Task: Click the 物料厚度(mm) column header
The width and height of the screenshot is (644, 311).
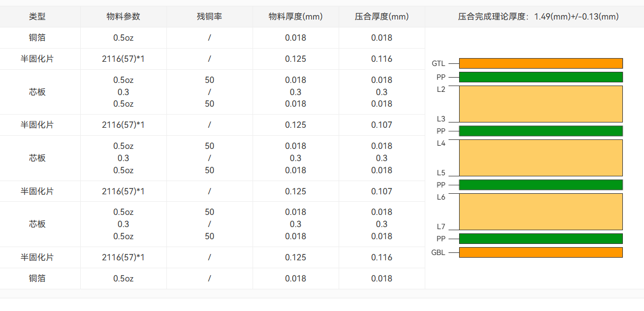Action: (x=295, y=16)
